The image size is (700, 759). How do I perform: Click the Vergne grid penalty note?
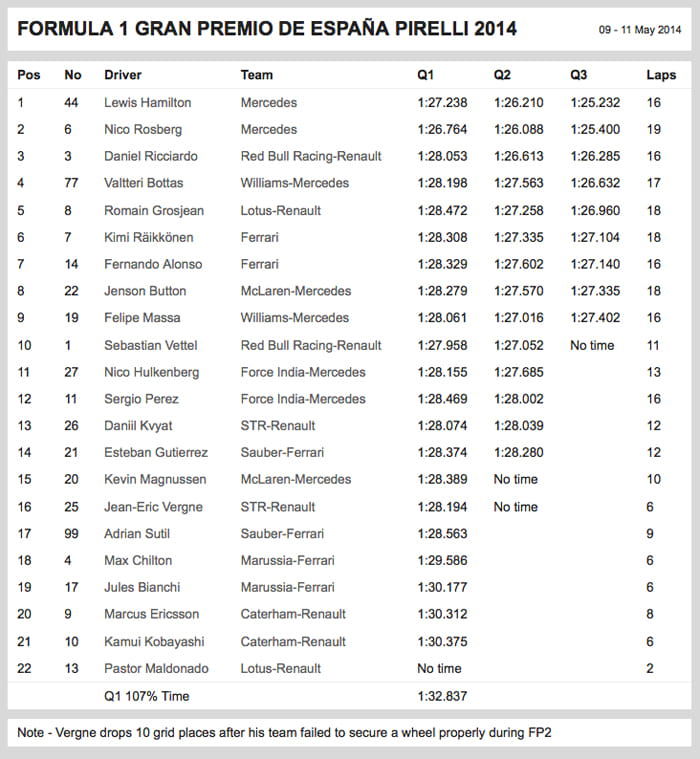[x=284, y=732]
